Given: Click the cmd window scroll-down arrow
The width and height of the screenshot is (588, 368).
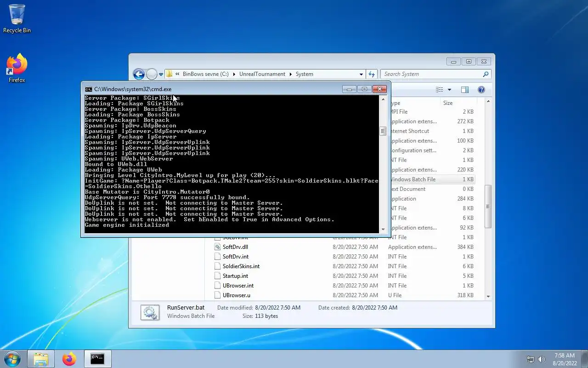Looking at the screenshot, I should [x=383, y=229].
